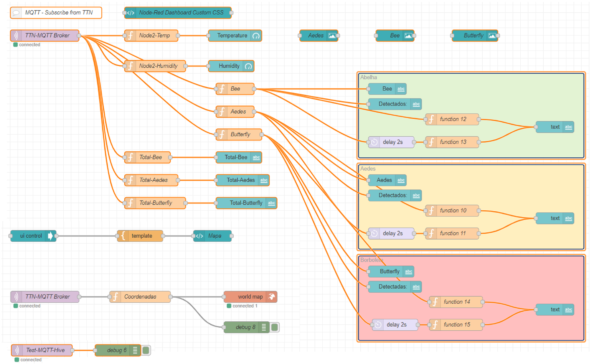
Task: Select the Coordenadas function node
Action: [x=140, y=297]
